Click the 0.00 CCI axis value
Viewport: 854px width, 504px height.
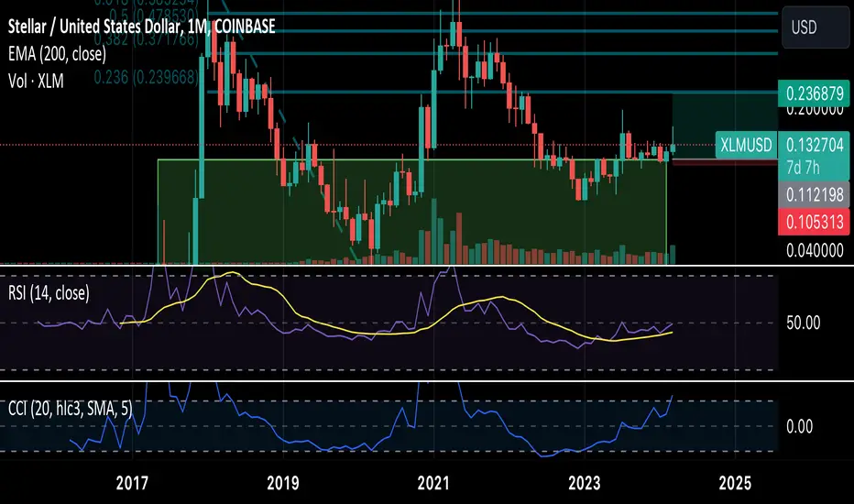799,426
